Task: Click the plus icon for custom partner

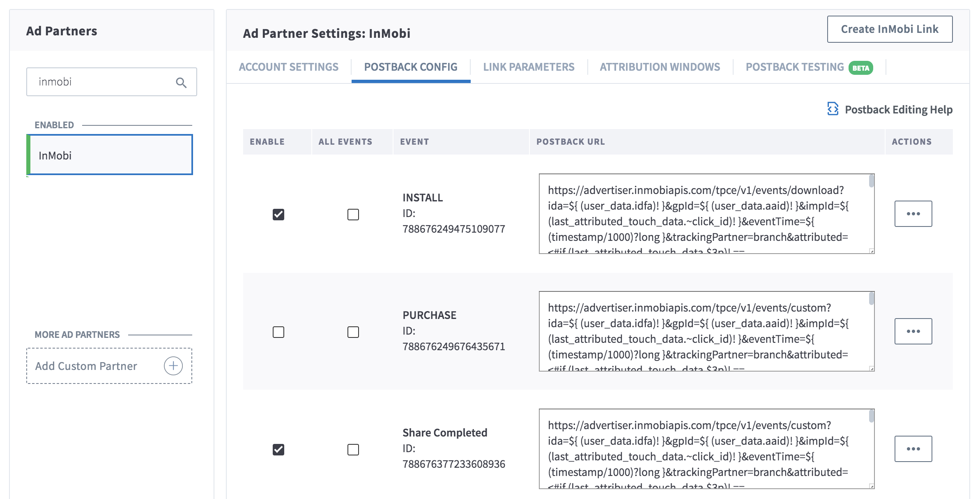Action: [x=173, y=365]
